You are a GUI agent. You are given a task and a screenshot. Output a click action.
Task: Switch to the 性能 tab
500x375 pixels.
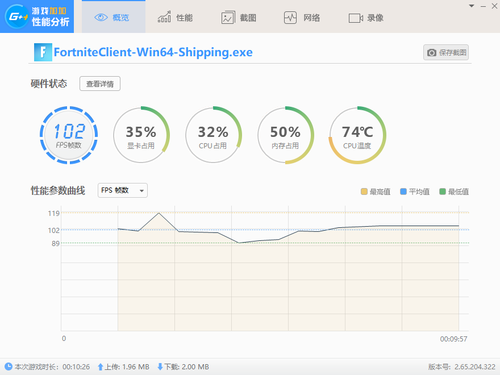[175, 17]
